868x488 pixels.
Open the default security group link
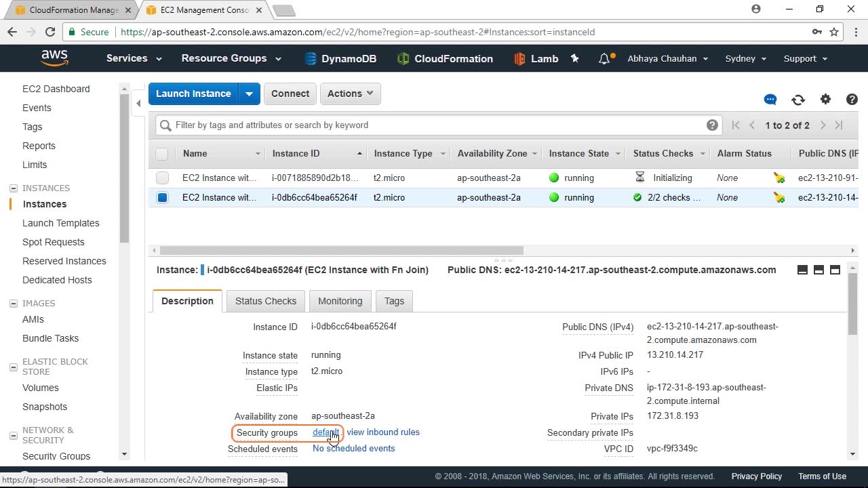point(325,432)
